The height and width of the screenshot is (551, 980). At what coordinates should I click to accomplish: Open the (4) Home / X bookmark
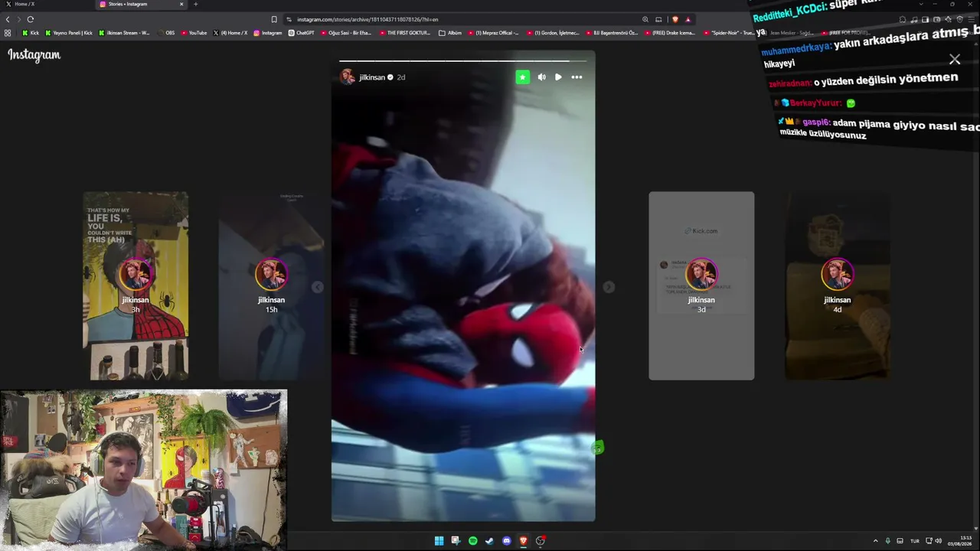230,33
